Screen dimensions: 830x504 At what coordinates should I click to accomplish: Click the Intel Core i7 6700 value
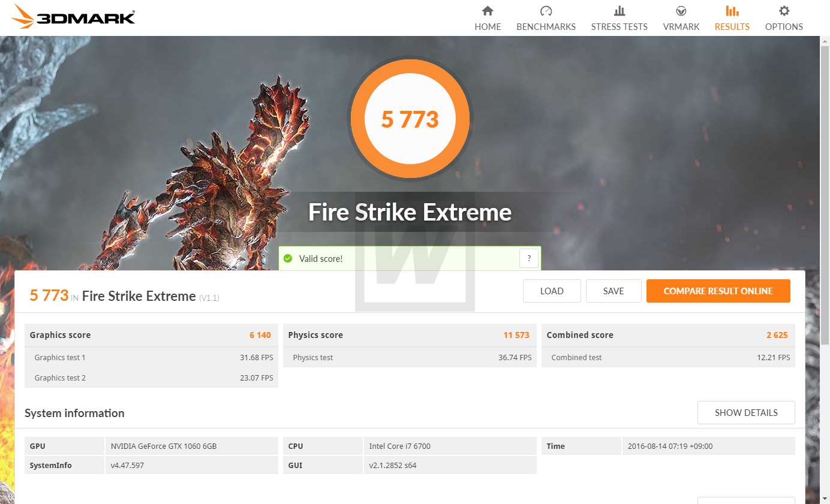click(399, 446)
